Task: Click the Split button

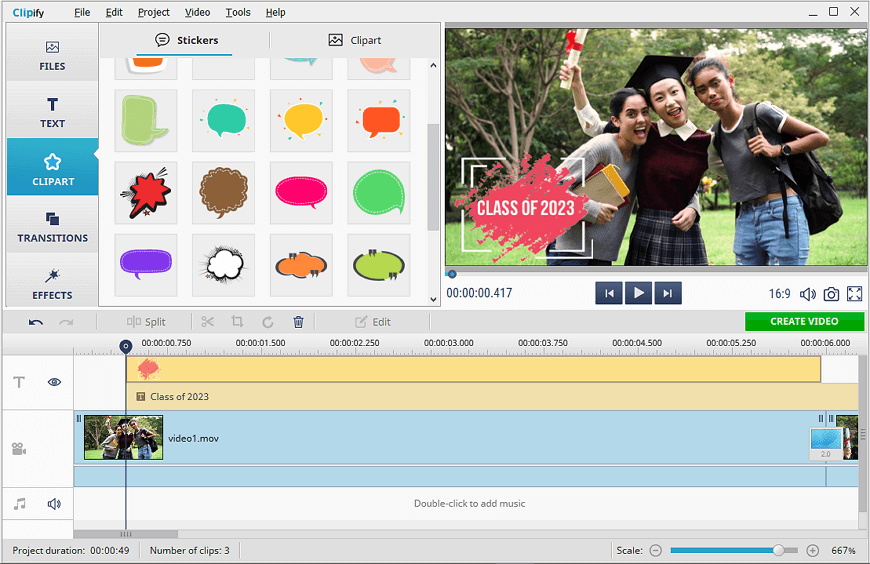Action: click(x=146, y=322)
